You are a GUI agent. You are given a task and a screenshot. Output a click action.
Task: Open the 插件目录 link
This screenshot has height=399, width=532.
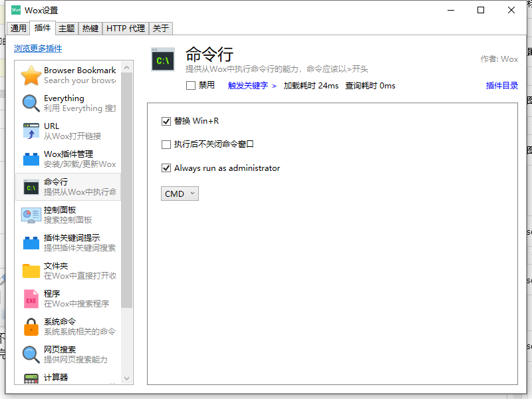click(x=501, y=85)
